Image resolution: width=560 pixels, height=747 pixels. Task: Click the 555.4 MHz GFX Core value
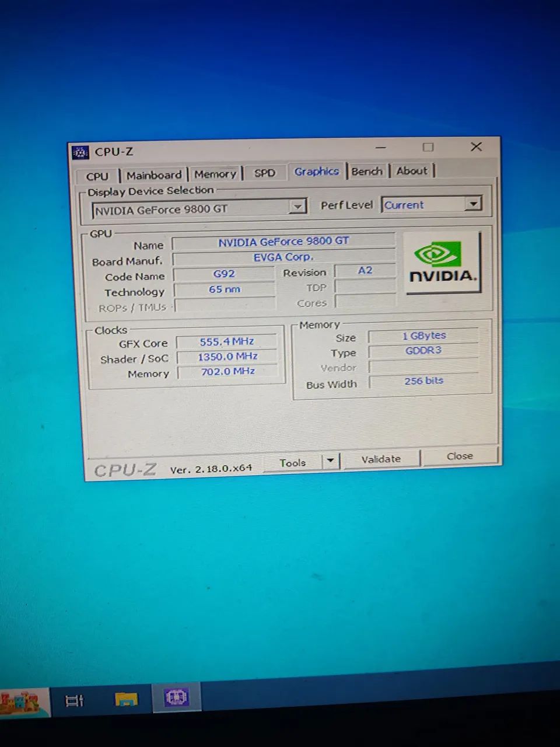227,341
